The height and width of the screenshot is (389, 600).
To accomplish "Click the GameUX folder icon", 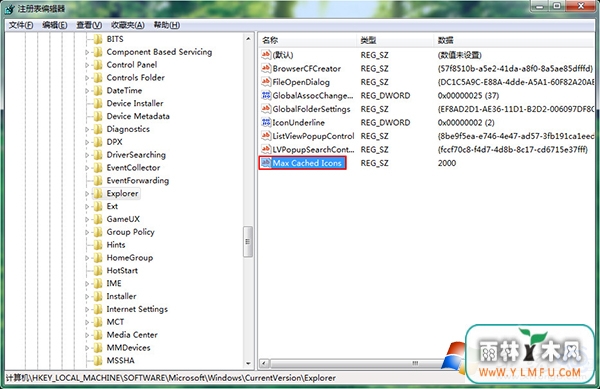I will pos(98,219).
